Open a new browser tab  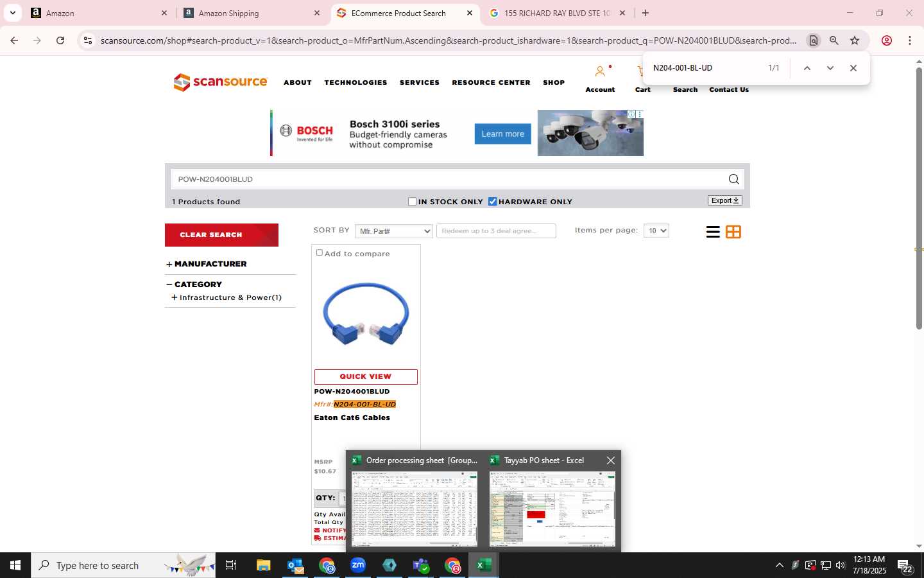[646, 13]
